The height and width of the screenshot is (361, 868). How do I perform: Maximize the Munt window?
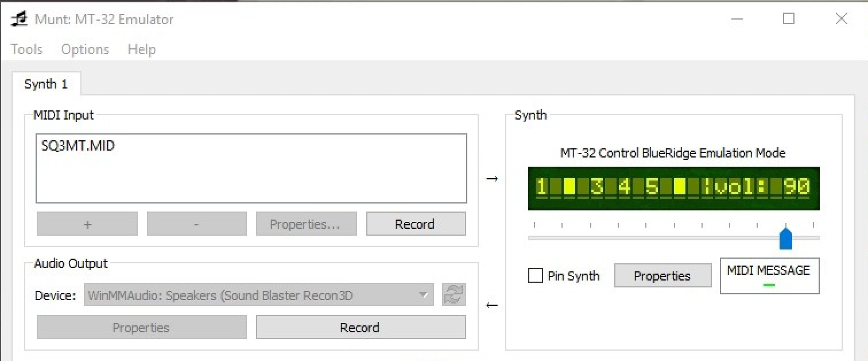[789, 19]
